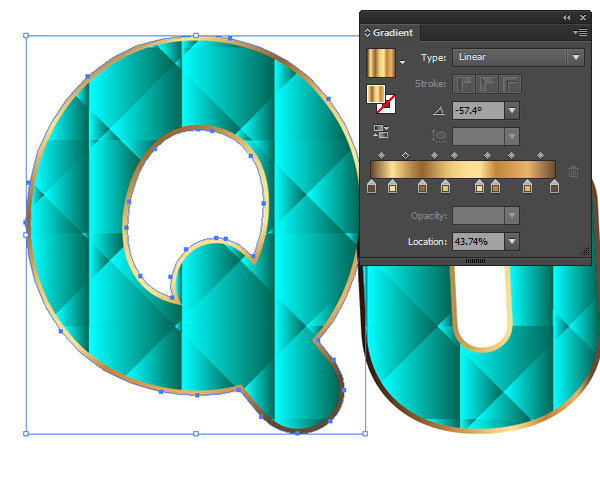
Task: Cycle panel view using arrows beside Gradient title
Action: point(367,33)
